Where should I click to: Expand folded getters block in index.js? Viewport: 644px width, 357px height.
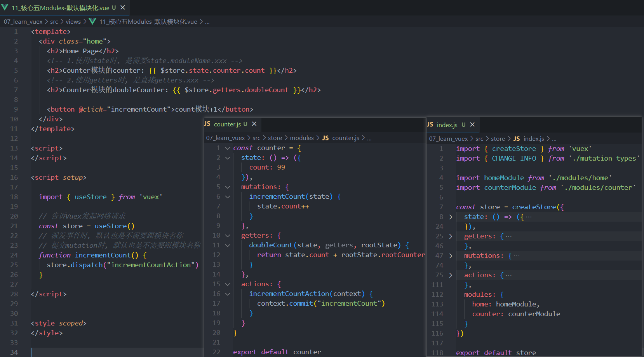[x=451, y=236]
